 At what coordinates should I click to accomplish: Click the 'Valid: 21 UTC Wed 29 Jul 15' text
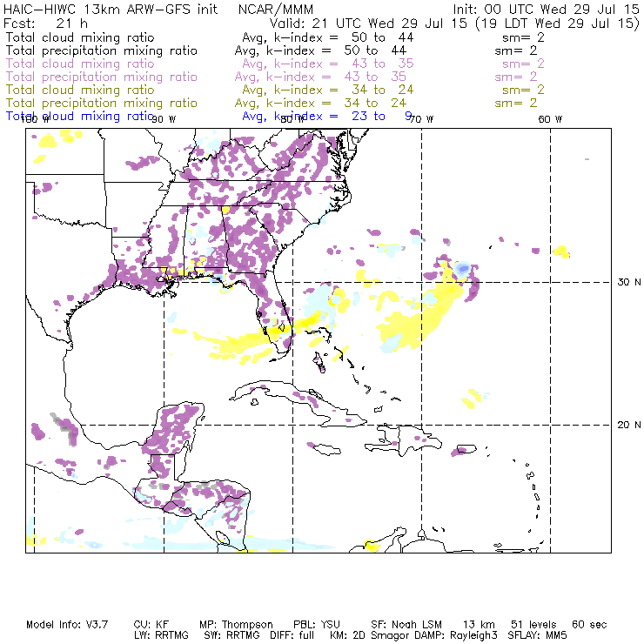pyautogui.click(x=368, y=23)
